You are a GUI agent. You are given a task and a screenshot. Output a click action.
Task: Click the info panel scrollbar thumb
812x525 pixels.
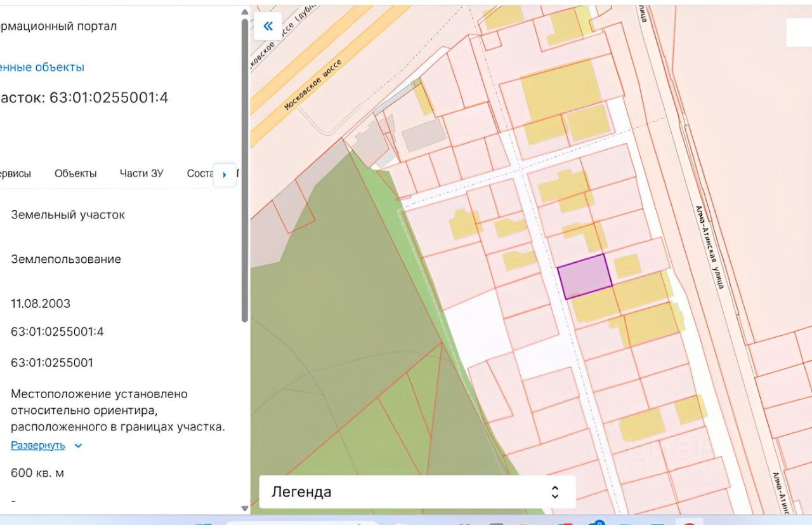(x=245, y=171)
